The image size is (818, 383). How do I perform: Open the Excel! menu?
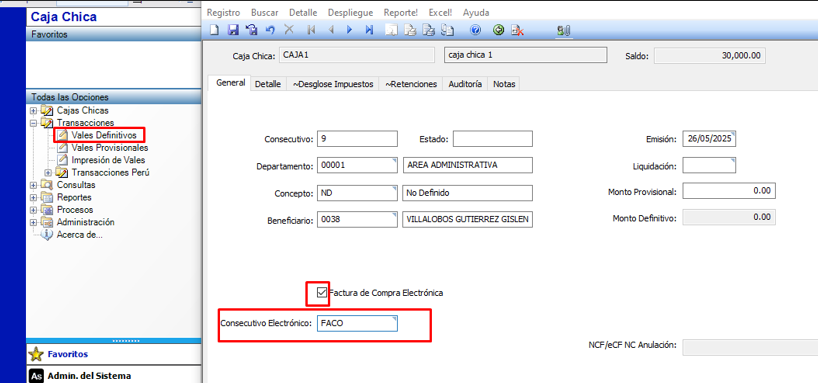click(x=440, y=13)
